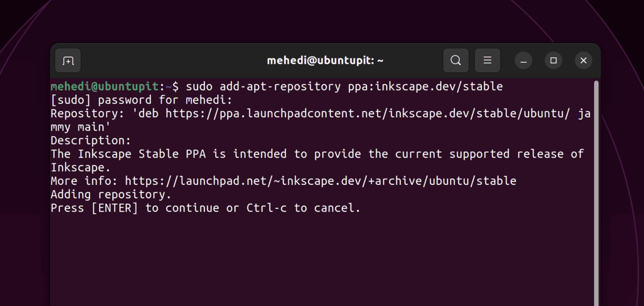
Task: Maximize the terminal window
Action: click(553, 61)
